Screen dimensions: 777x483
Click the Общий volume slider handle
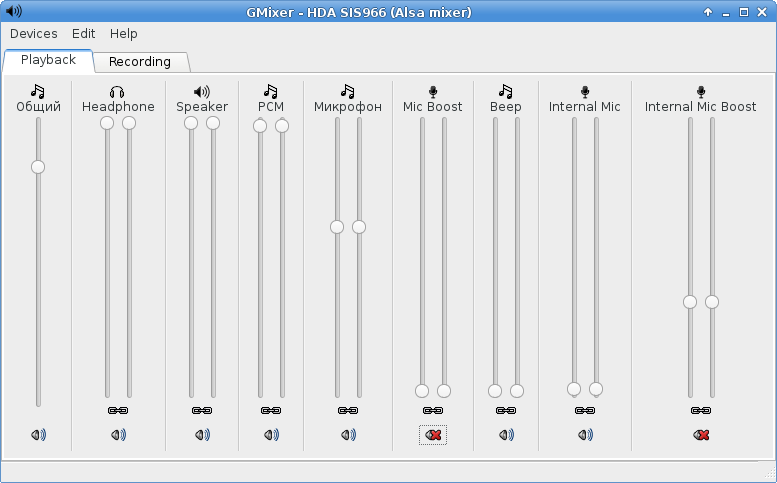tap(38, 167)
